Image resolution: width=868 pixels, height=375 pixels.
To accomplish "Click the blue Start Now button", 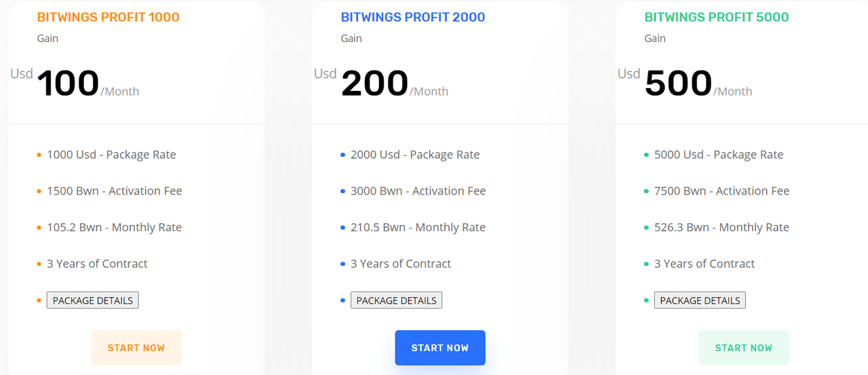I will coord(440,348).
